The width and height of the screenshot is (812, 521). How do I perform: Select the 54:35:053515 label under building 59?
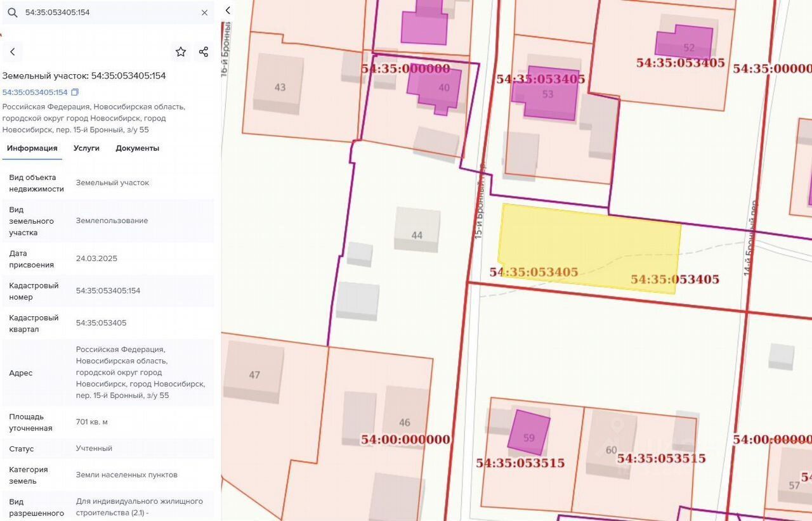coord(520,463)
